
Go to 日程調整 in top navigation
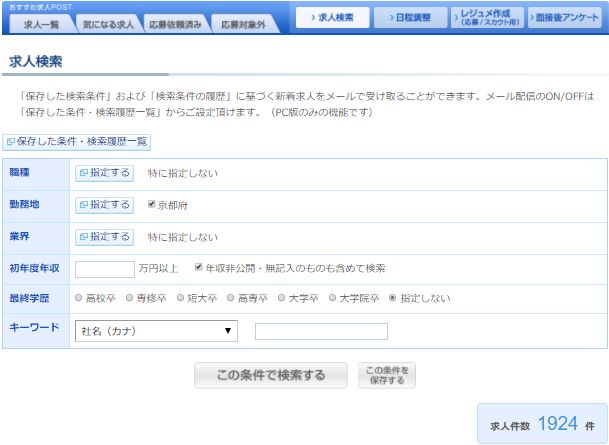[x=410, y=18]
